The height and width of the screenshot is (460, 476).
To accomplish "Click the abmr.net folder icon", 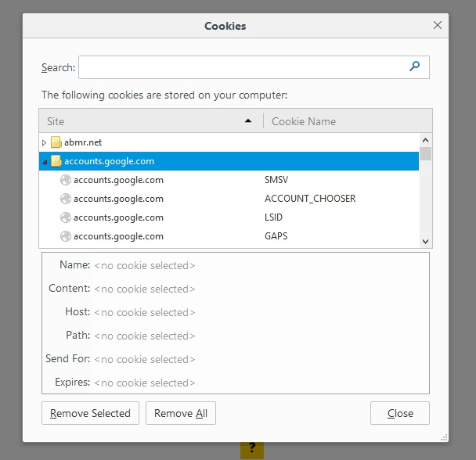I will click(56, 142).
